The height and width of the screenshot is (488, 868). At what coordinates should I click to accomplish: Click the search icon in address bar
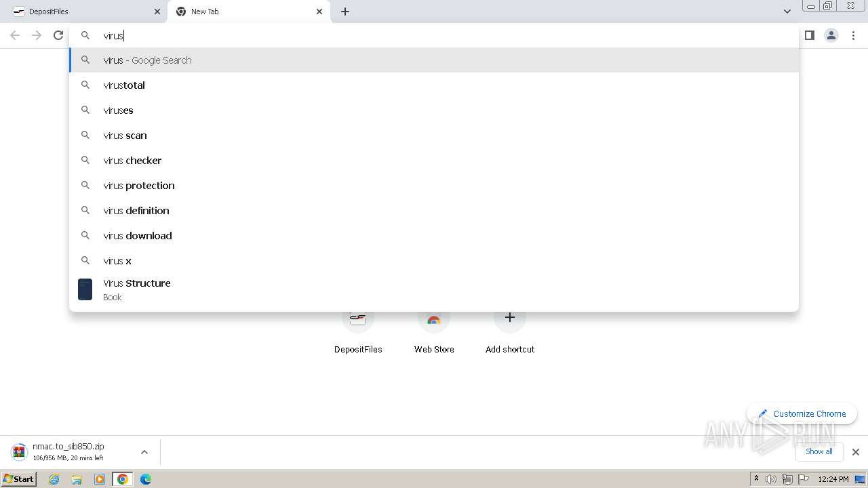[x=85, y=35]
